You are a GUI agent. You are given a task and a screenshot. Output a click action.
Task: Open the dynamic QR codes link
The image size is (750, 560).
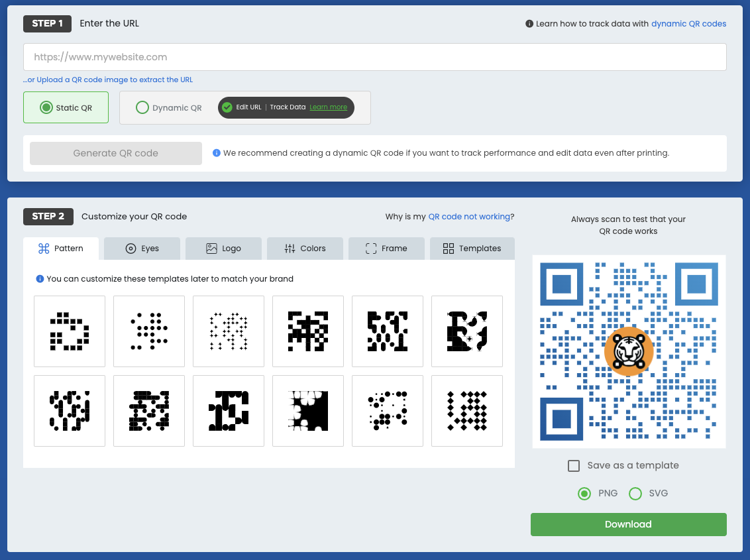pos(688,23)
